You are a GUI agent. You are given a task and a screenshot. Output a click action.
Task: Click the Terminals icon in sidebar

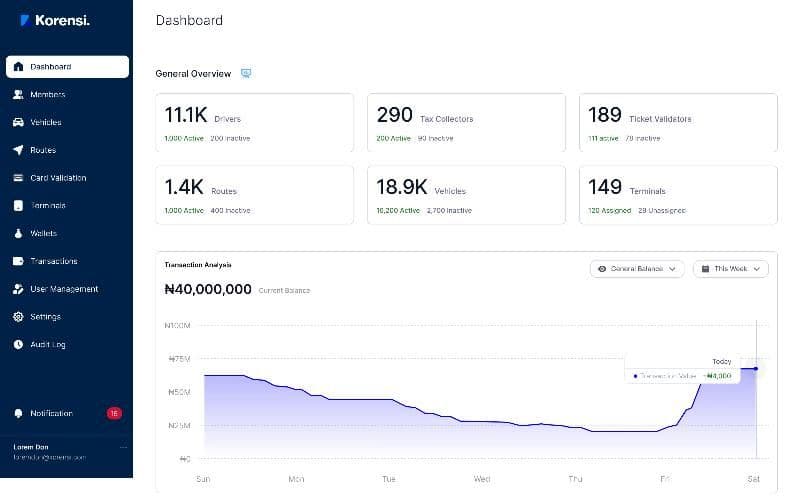[18, 206]
